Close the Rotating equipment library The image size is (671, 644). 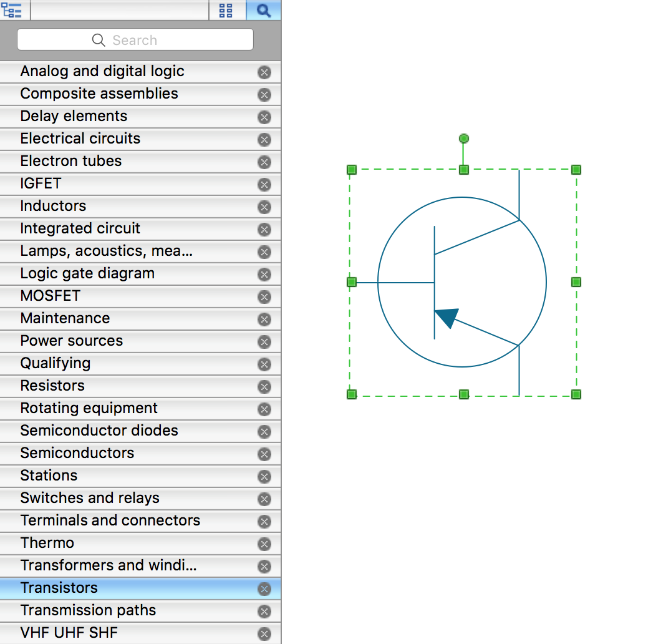(264, 409)
